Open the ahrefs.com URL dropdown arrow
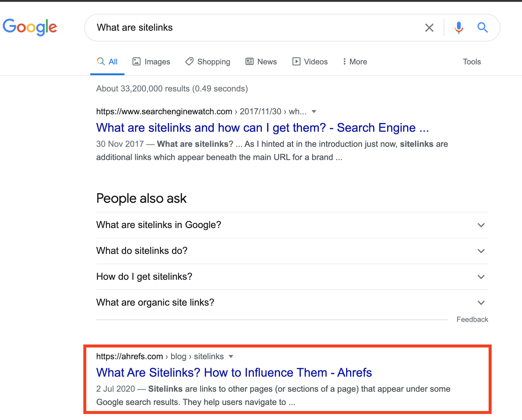 231,356
